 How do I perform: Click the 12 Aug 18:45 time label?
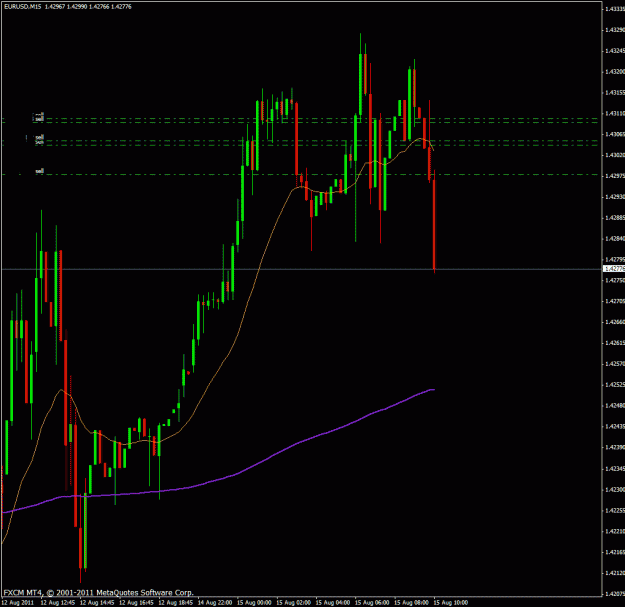click(176, 602)
